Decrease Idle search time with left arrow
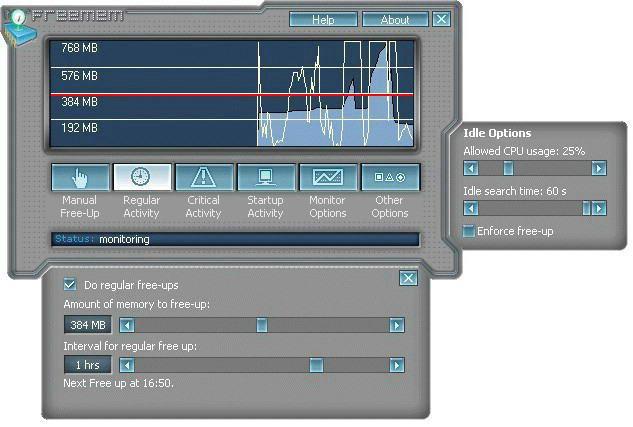 click(471, 208)
